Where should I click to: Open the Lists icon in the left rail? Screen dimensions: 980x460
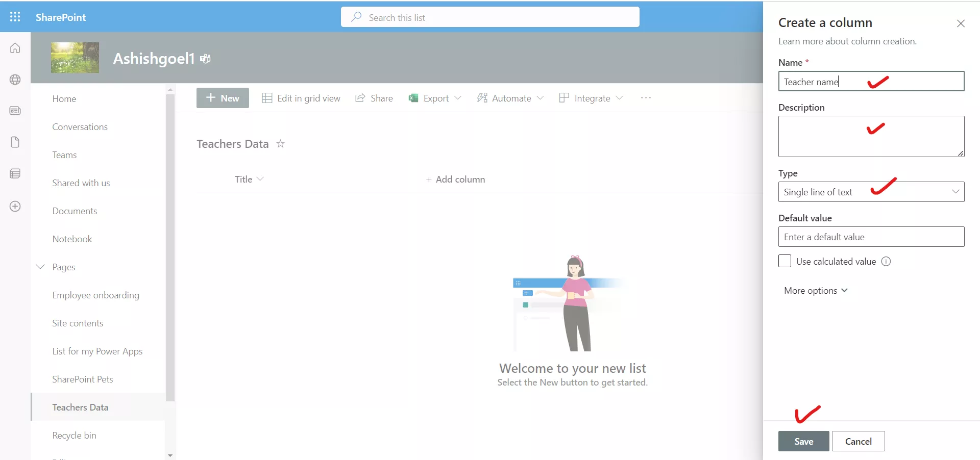[x=15, y=173]
